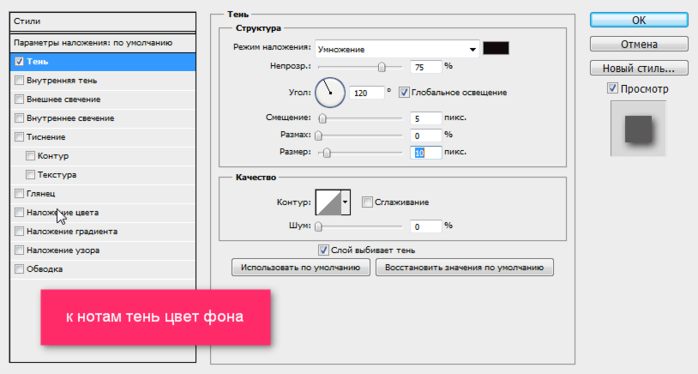This screenshot has width=698, height=374.
Task: Open the Режим наложения dropdown
Action: pos(397,49)
